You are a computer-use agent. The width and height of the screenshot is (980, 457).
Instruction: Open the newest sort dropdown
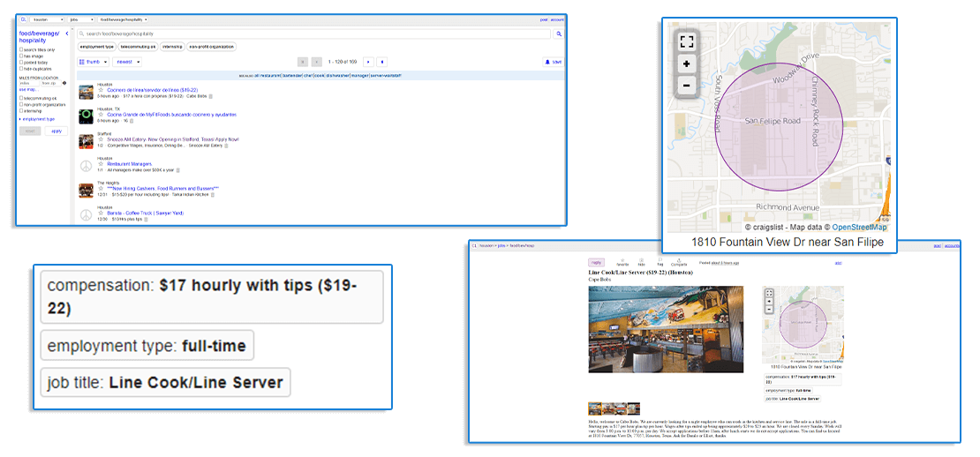click(127, 62)
